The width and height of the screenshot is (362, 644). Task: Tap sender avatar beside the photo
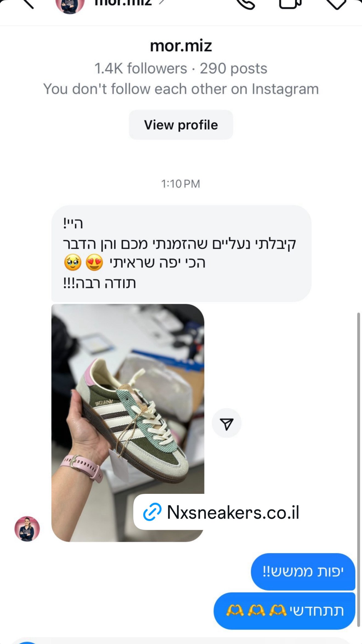click(27, 529)
